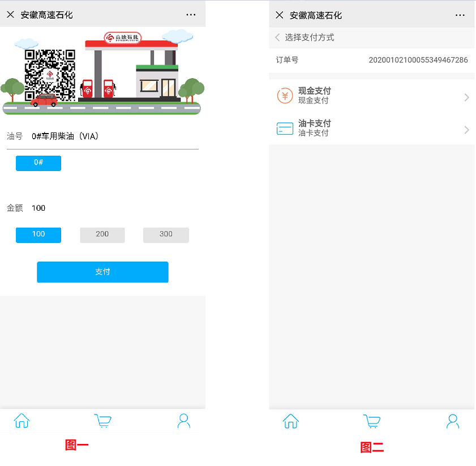Tap the 高速石化 logo on the station roof
Screen dimensions: 476x466
pyautogui.click(x=123, y=38)
